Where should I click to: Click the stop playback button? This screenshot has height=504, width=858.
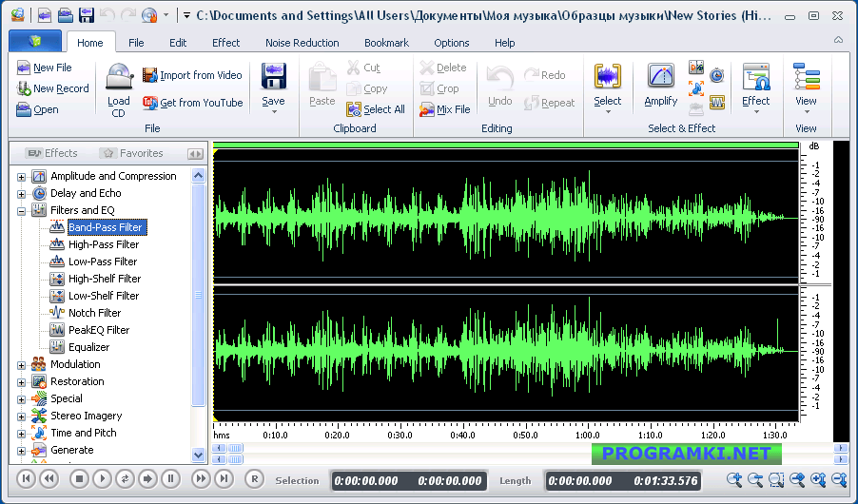point(79,479)
